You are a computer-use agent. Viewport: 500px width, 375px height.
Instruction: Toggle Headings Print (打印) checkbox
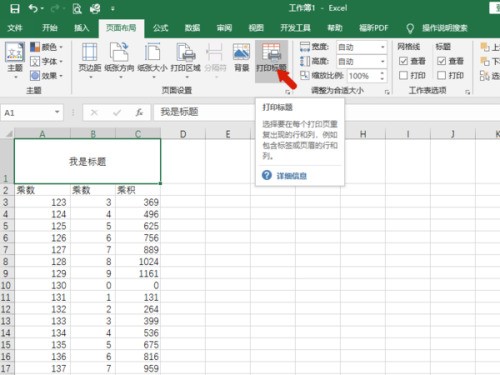[x=441, y=75]
